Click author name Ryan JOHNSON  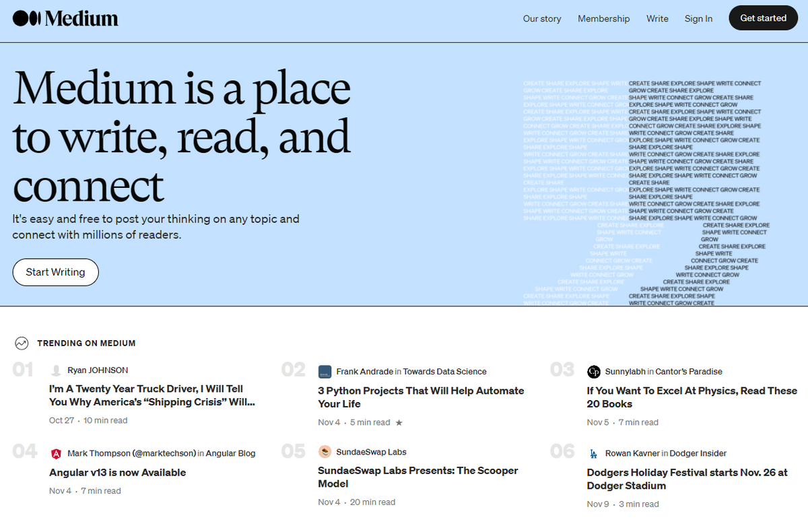(x=98, y=370)
